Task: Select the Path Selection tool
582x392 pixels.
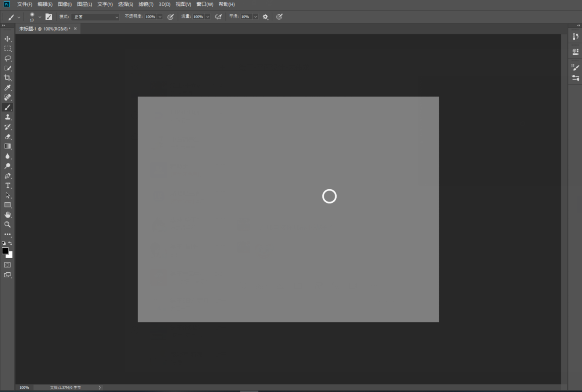Action: point(8,195)
